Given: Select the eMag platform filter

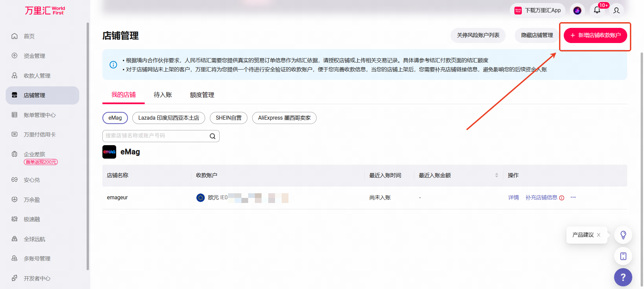Looking at the screenshot, I should (115, 118).
